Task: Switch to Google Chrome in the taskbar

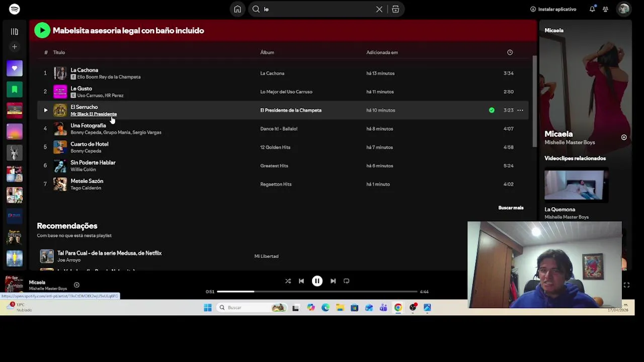Action: coord(398,308)
